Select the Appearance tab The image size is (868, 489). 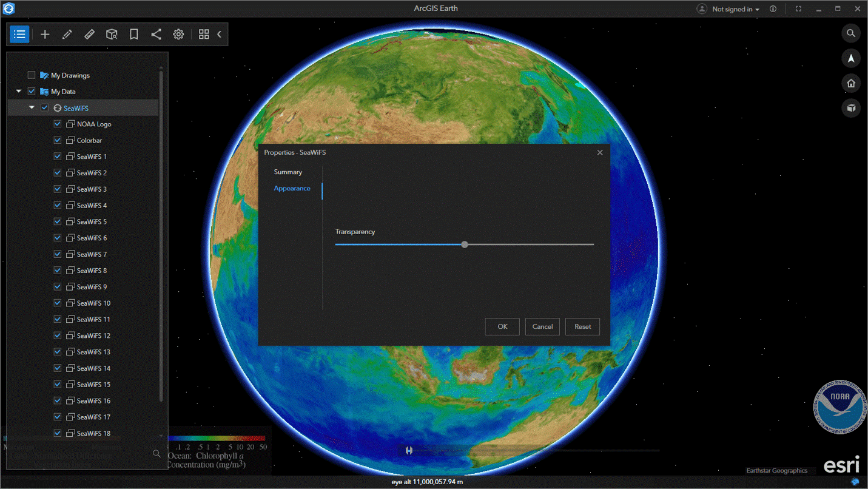click(292, 188)
